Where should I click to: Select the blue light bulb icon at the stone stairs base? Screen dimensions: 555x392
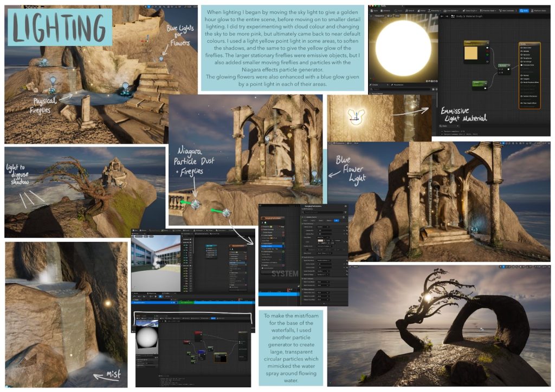pyautogui.click(x=125, y=86)
